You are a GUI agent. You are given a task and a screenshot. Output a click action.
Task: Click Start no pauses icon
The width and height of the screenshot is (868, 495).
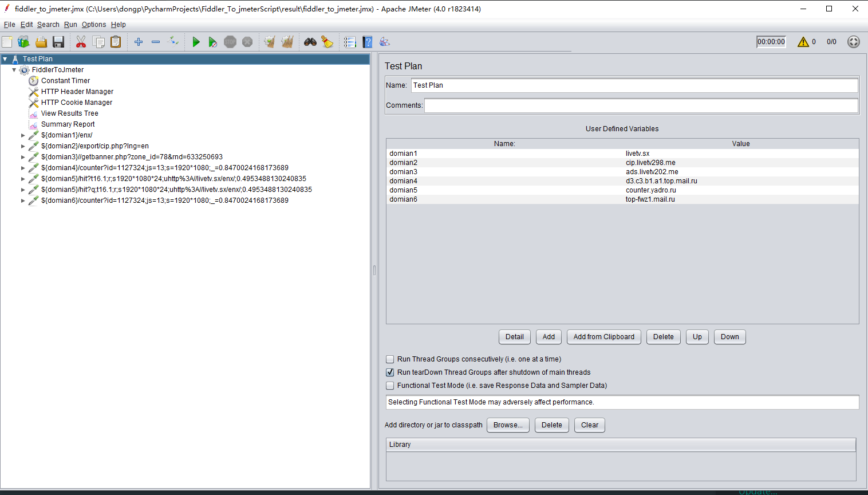click(x=213, y=42)
